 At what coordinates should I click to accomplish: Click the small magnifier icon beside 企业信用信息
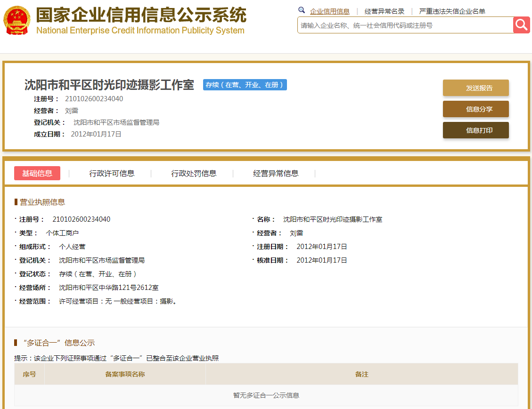pos(302,10)
